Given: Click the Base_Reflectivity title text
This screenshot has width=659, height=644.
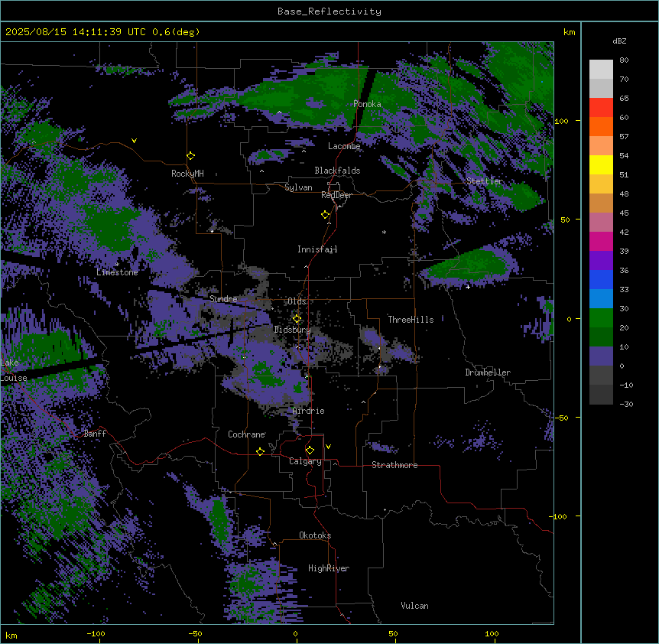Looking at the screenshot, I should pyautogui.click(x=329, y=11).
